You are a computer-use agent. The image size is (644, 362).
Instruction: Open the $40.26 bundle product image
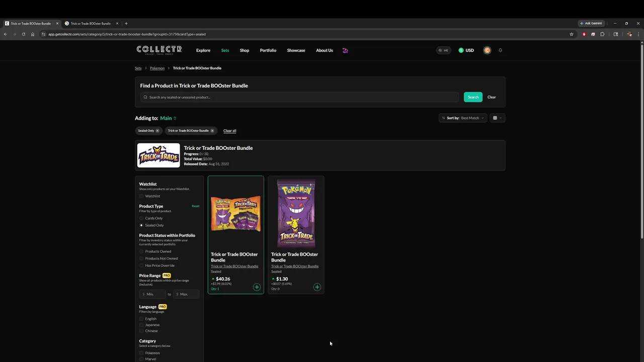[235, 213]
